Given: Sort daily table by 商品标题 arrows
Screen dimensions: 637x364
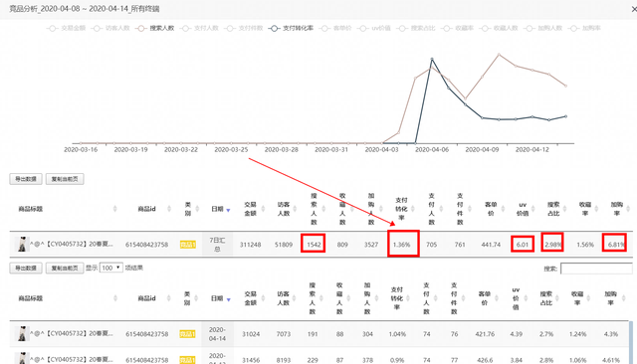Looking at the screenshot, I should pyautogui.click(x=115, y=298).
